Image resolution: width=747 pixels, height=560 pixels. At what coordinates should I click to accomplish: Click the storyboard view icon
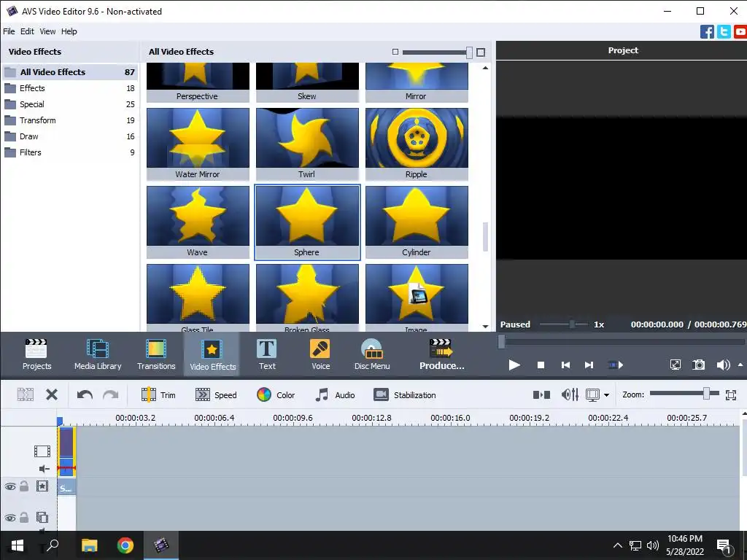point(542,394)
